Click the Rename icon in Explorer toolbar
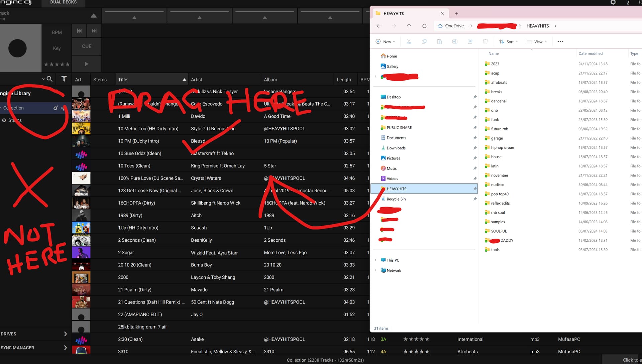 coord(455,42)
